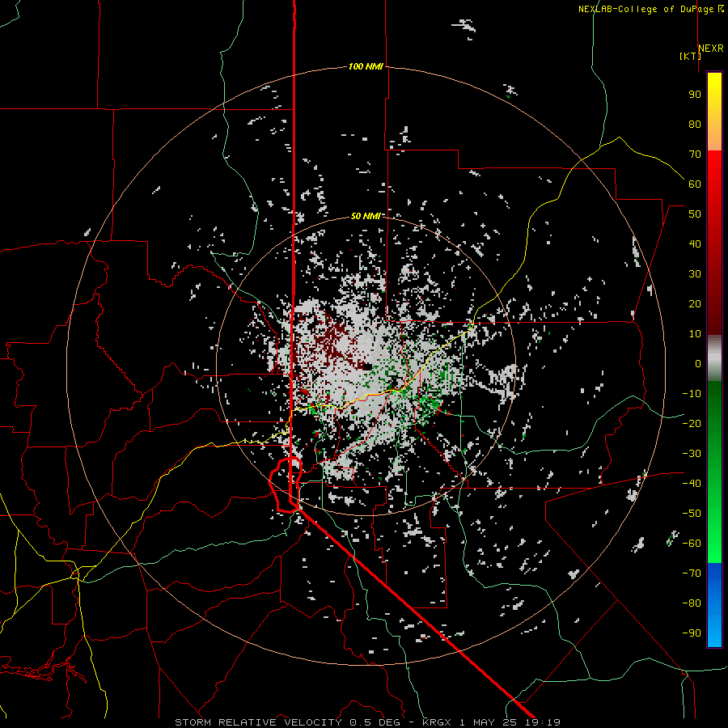Pick the blue bottom segment of color bar
This screenshot has width=728, height=728.
coord(714,605)
